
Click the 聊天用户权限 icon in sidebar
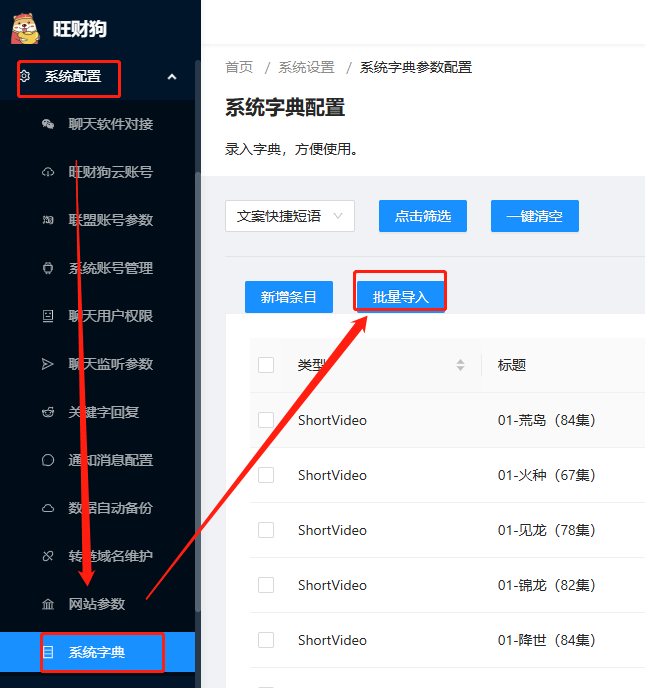point(48,317)
